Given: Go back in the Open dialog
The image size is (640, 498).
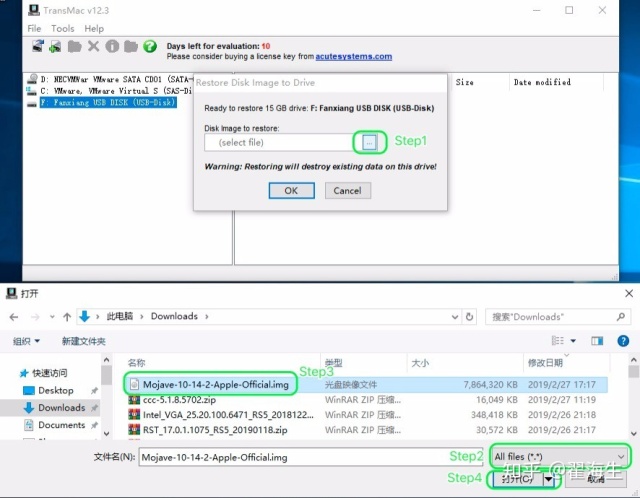Looking at the screenshot, I should pyautogui.click(x=14, y=317).
